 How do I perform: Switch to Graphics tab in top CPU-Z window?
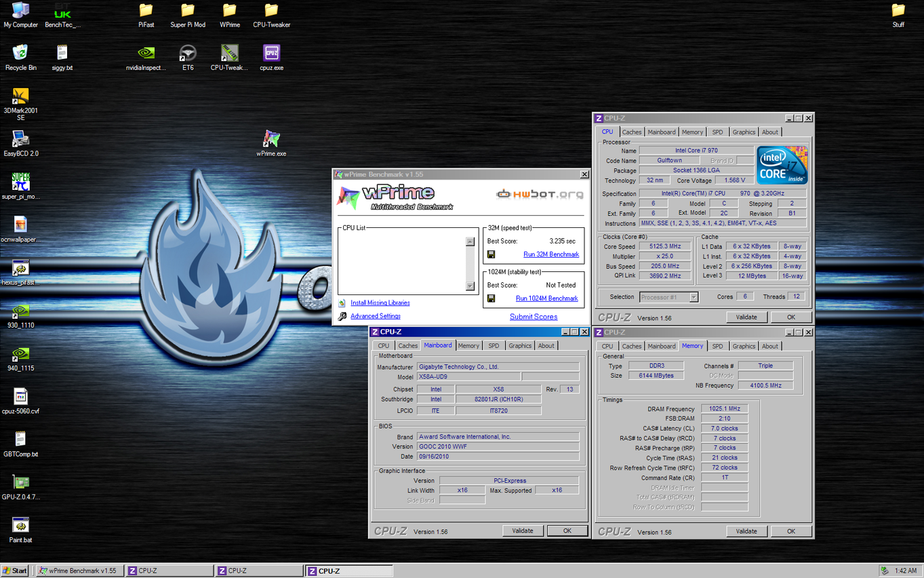[744, 132]
